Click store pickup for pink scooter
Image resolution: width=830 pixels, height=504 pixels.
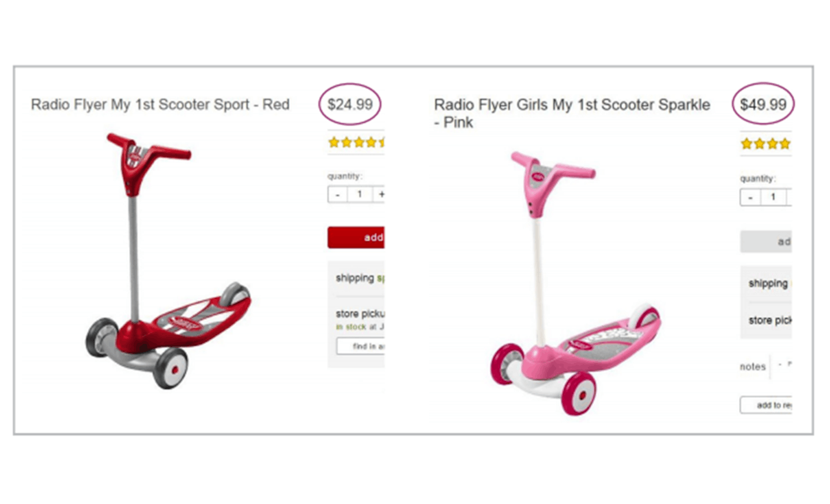click(770, 320)
